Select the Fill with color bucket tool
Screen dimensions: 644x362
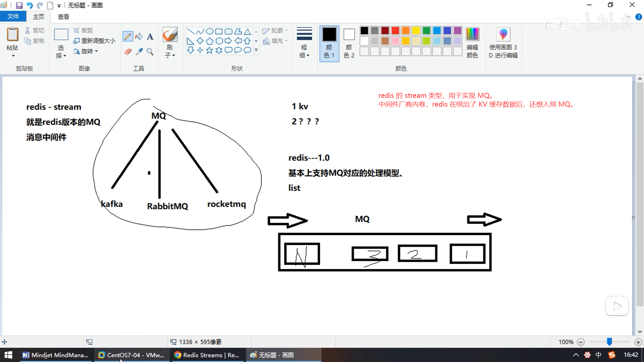139,36
